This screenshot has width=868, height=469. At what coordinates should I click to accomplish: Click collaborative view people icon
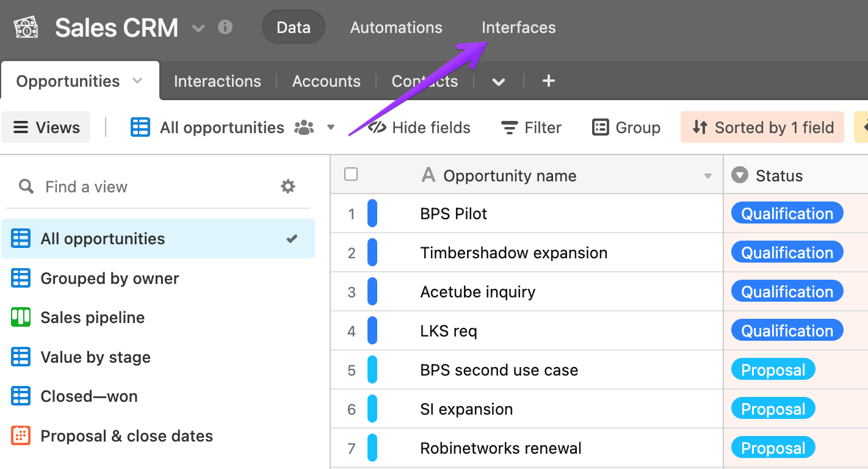[x=304, y=128]
